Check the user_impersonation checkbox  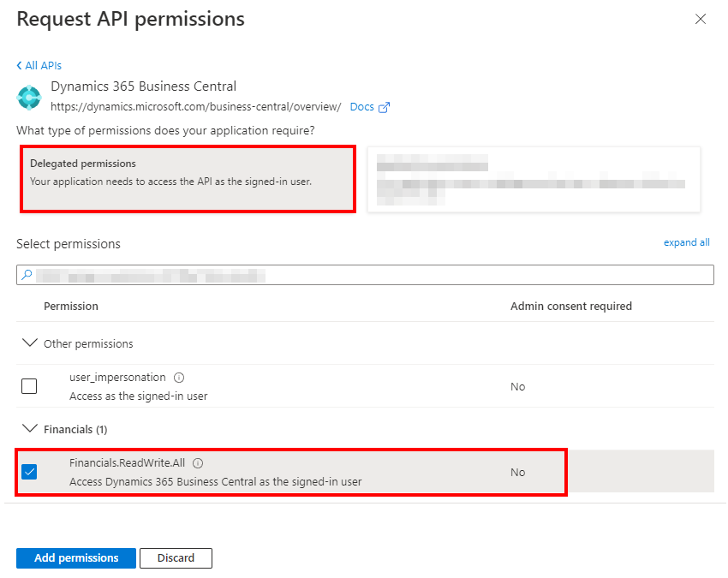coord(29,386)
